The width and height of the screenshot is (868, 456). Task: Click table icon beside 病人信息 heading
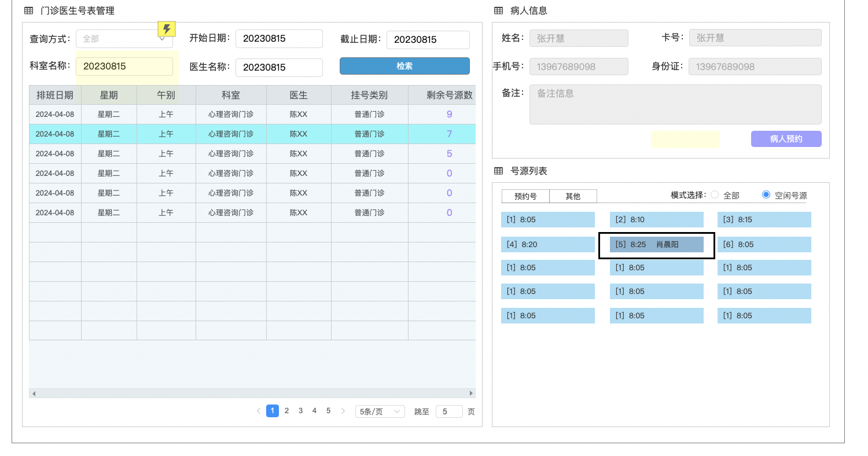coord(498,10)
